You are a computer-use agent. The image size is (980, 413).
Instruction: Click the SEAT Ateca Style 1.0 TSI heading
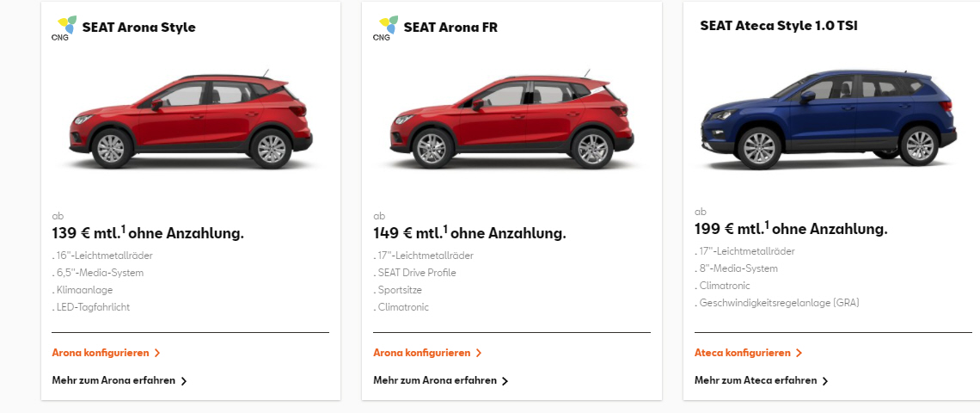779,26
